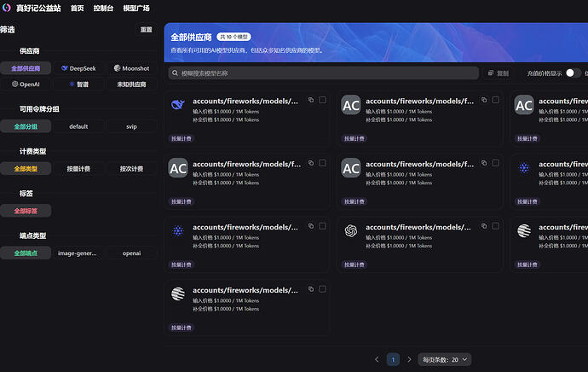The image size is (588, 372).
Task: Click the magnifier icon in the search box
Action: click(x=176, y=73)
